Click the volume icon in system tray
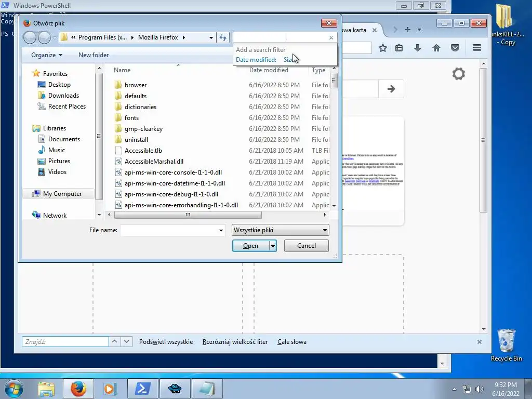This screenshot has height=399, width=532. coord(480,389)
